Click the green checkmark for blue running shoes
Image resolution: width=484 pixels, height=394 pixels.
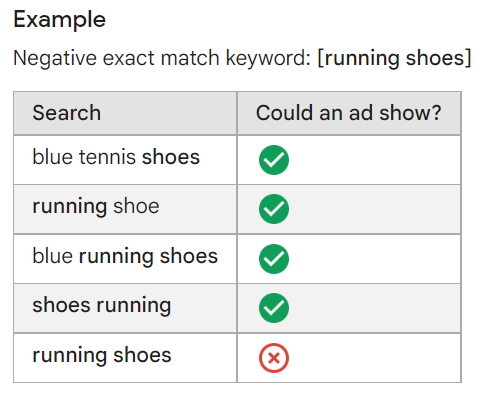coord(274,259)
